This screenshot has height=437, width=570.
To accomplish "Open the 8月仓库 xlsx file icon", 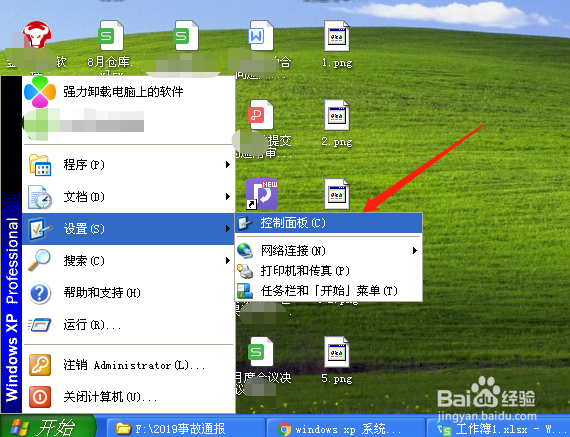I will pyautogui.click(x=111, y=35).
